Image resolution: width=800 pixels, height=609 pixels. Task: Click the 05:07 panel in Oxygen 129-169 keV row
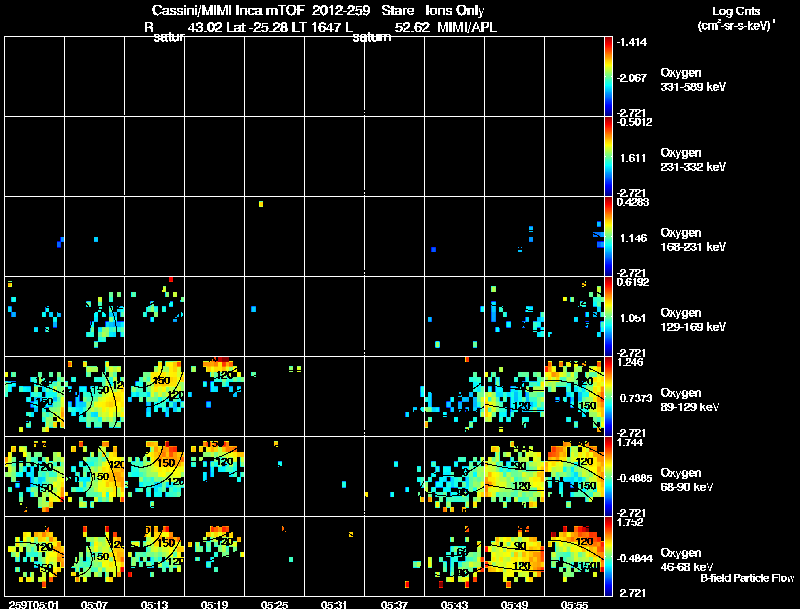(x=94, y=316)
